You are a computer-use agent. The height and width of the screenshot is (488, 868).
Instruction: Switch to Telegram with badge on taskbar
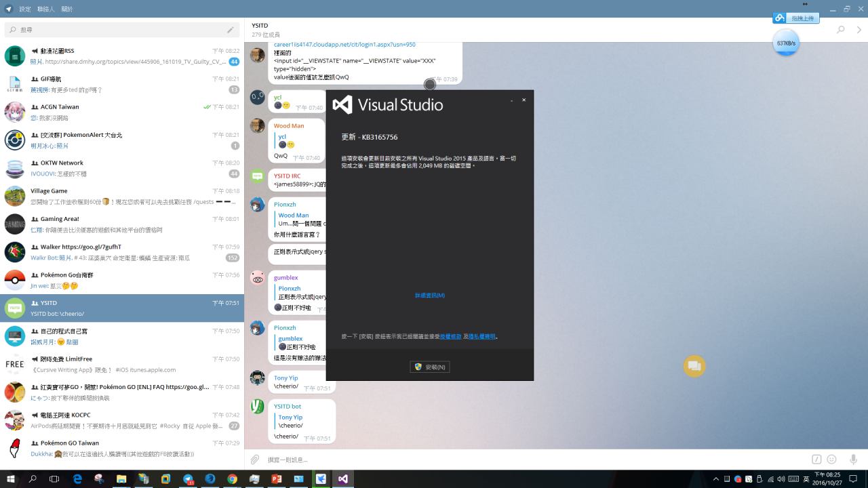pyautogui.click(x=189, y=479)
